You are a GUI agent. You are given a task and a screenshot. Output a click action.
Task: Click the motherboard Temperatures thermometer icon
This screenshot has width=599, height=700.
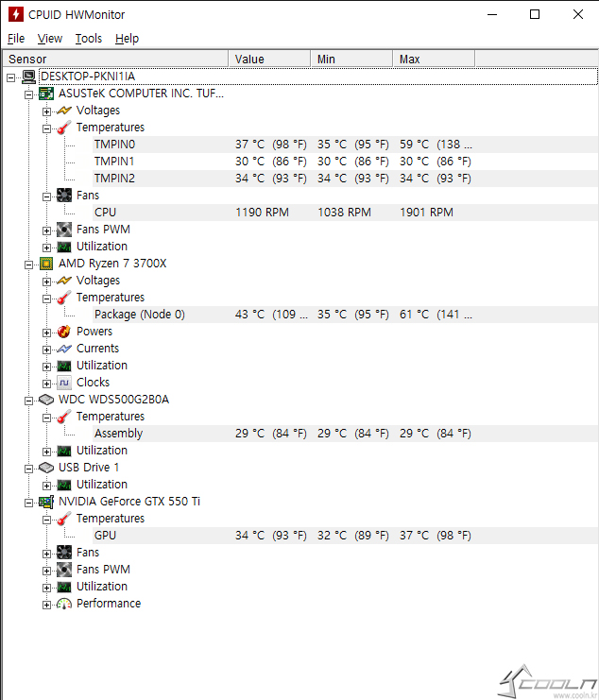click(x=64, y=128)
